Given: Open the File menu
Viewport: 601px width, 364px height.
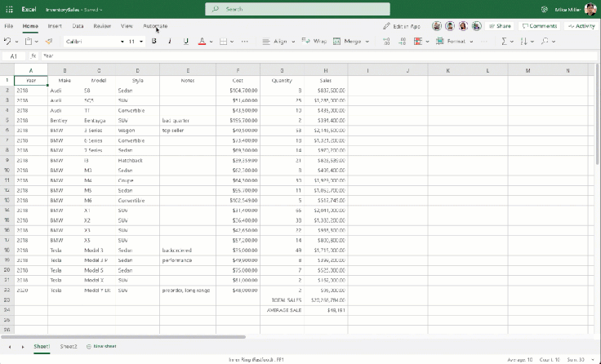Looking at the screenshot, I should 8,26.
